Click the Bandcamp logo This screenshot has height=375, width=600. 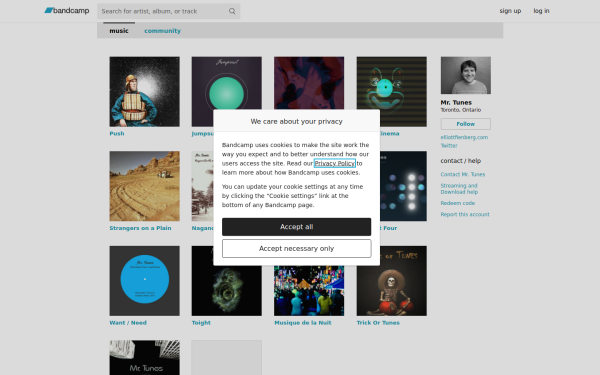point(67,11)
